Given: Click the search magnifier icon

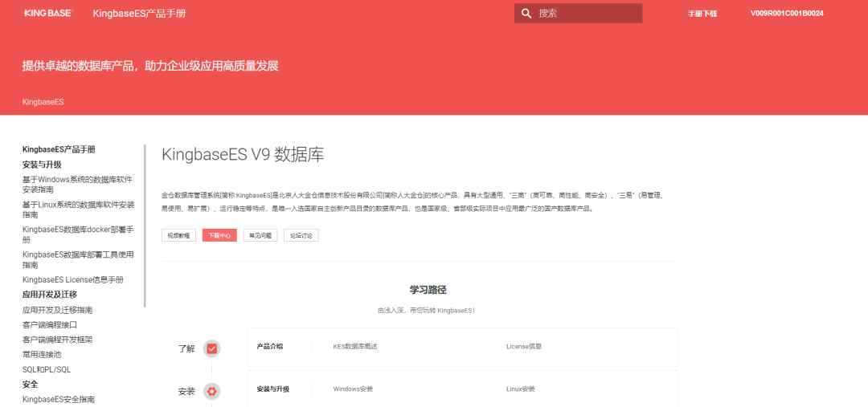Looking at the screenshot, I should click(526, 14).
